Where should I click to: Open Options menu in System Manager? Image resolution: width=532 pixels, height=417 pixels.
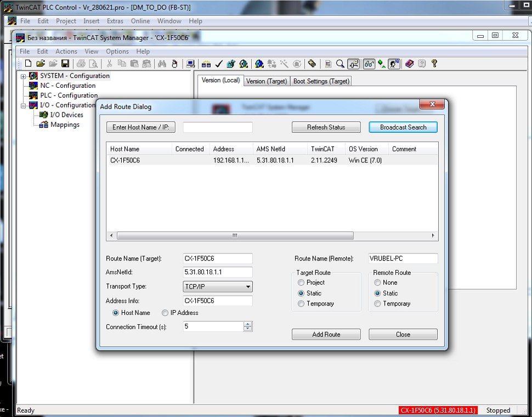[117, 51]
